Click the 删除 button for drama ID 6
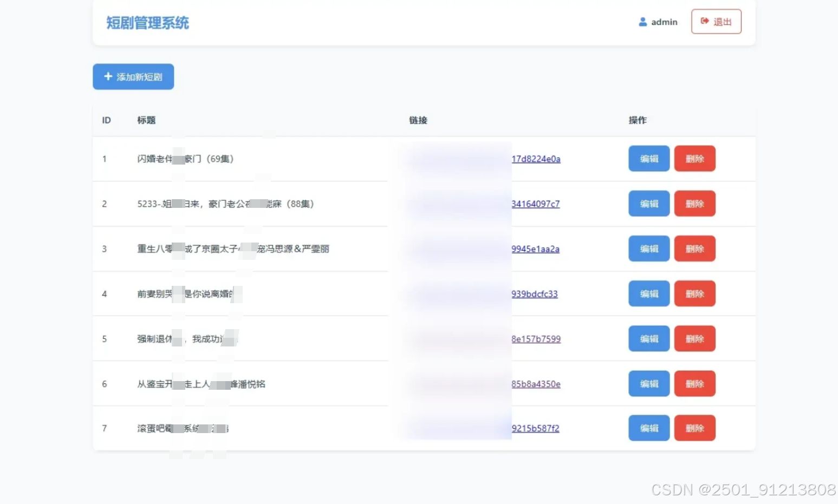 (x=694, y=383)
